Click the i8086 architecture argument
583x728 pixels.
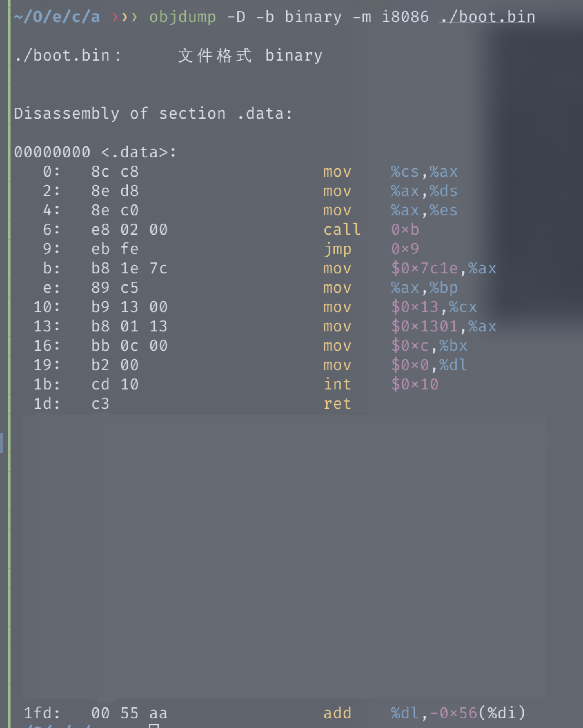click(x=405, y=17)
